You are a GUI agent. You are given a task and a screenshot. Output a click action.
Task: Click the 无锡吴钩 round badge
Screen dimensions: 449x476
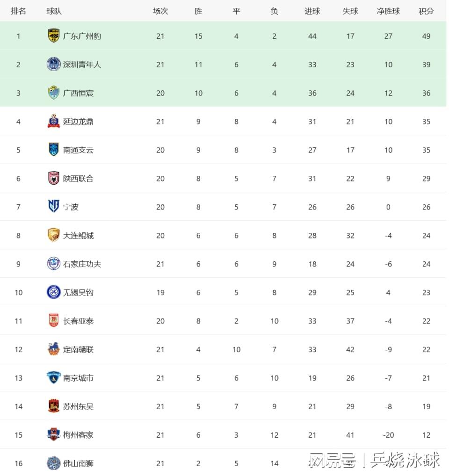click(54, 292)
